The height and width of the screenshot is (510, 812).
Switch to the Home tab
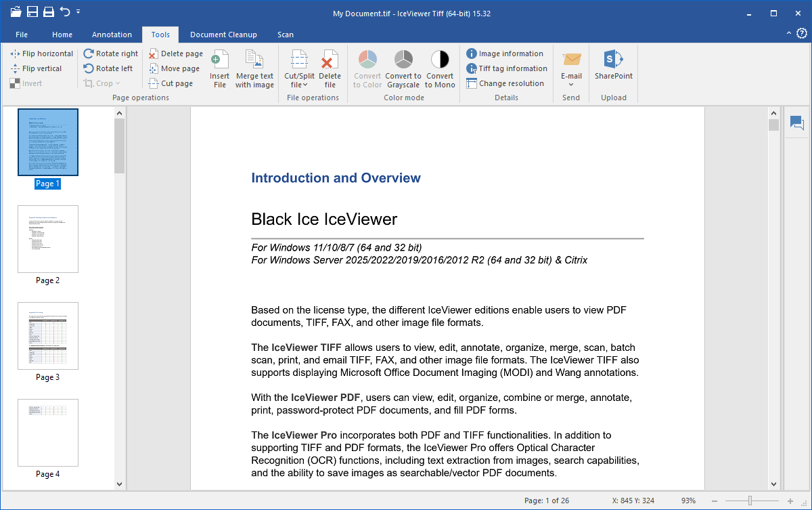(x=62, y=35)
